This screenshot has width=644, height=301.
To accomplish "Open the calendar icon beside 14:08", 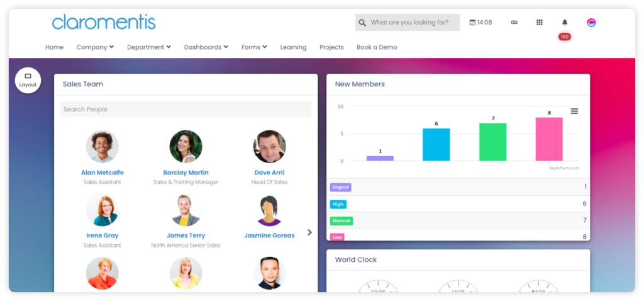I will (x=472, y=23).
